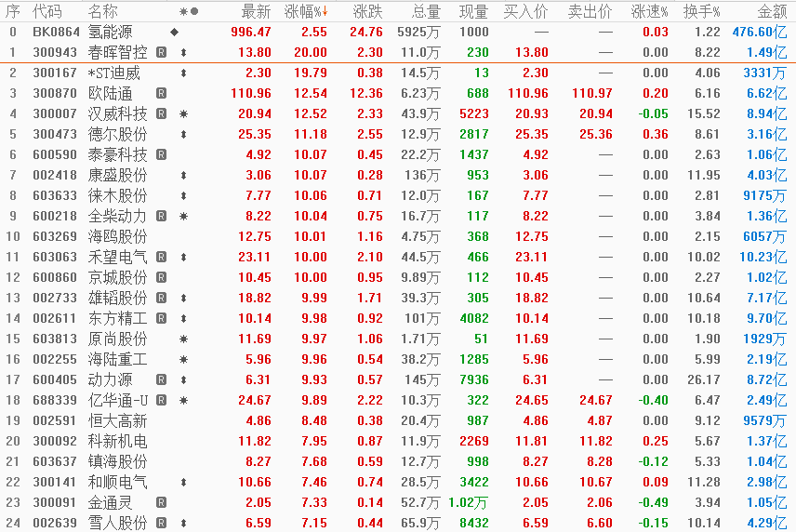796x532 pixels.
Task: Select the 科新机电 stock name
Action: coord(117,441)
